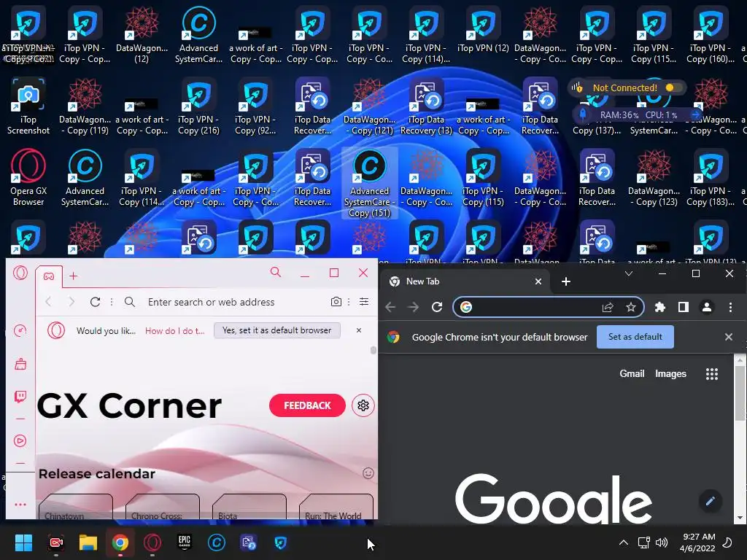
Task: Click search tabs magnifier in Opera title bar
Action: [x=275, y=273]
